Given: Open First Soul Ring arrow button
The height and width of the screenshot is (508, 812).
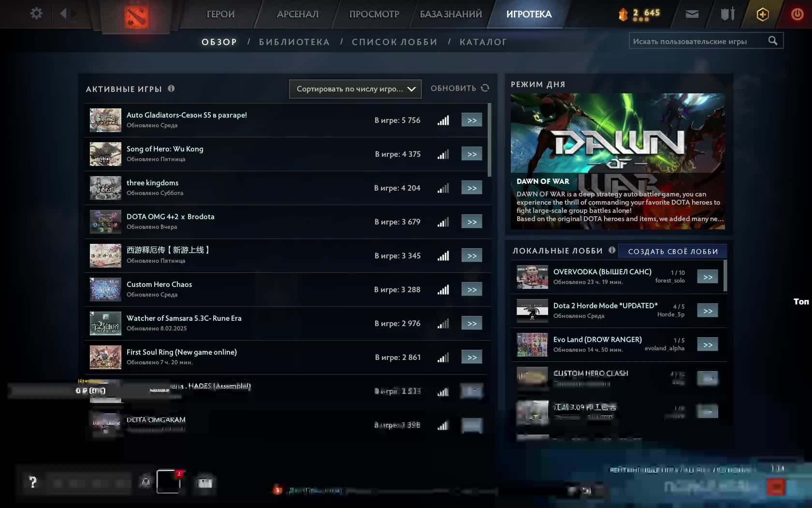Looking at the screenshot, I should coord(472,357).
